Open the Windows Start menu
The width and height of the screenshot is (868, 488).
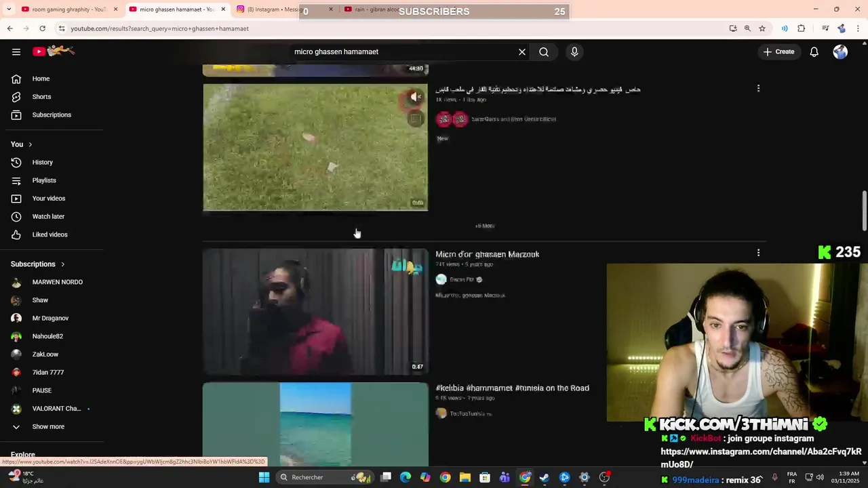click(x=264, y=477)
